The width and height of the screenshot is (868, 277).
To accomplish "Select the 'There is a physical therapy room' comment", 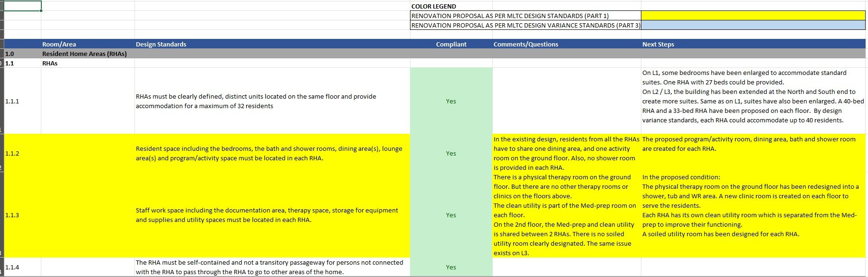I will tap(567, 215).
